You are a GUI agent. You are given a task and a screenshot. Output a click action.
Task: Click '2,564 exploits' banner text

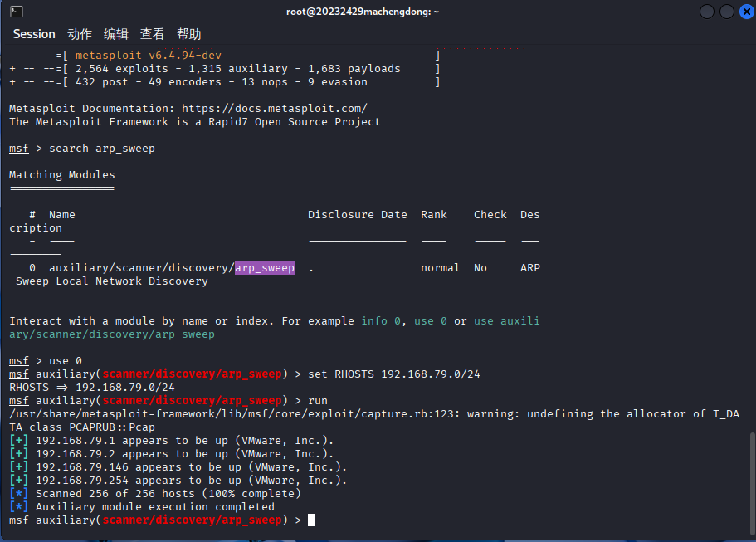(x=122, y=69)
